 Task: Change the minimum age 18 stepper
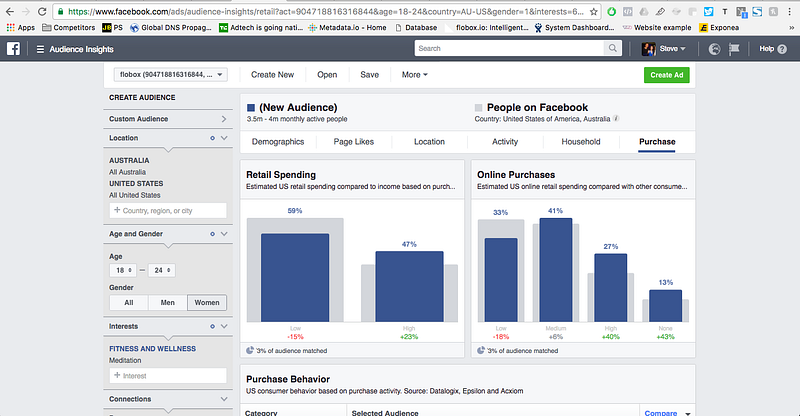(x=123, y=270)
